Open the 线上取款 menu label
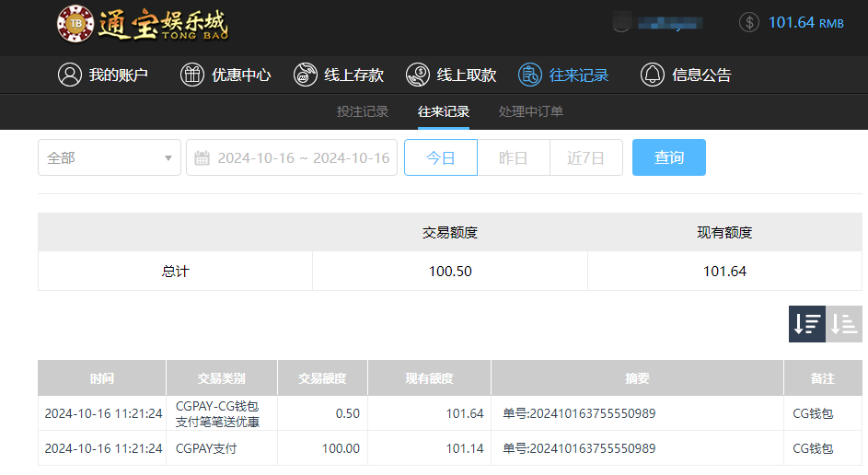The height and width of the screenshot is (475, 868). [x=467, y=75]
